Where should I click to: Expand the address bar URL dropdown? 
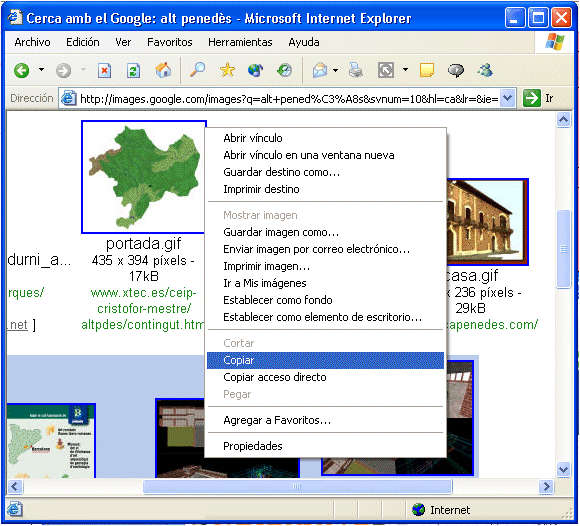[508, 98]
